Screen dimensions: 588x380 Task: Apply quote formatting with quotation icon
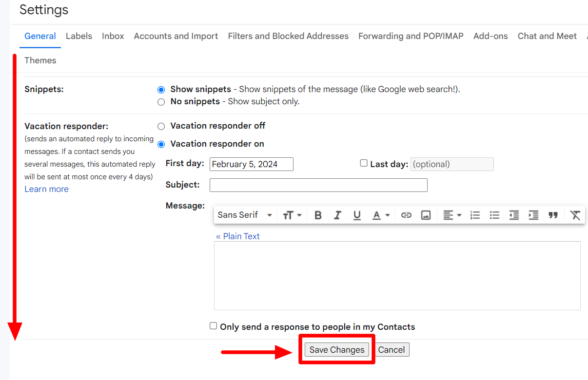(x=553, y=215)
